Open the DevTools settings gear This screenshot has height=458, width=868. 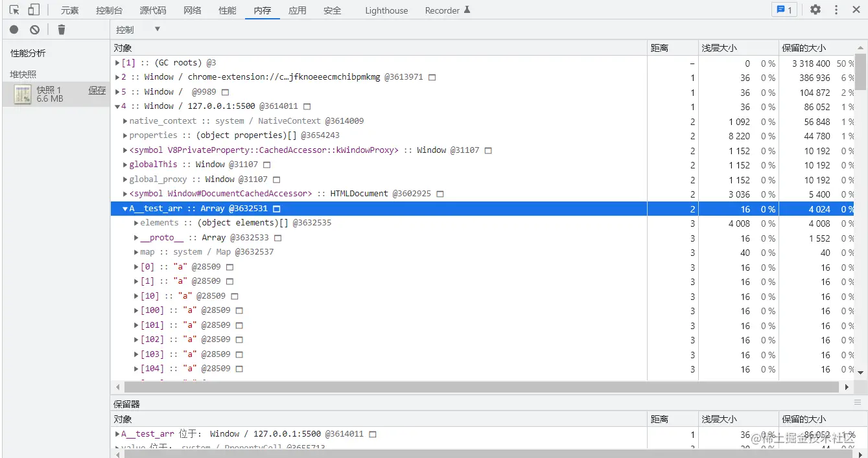tap(815, 10)
